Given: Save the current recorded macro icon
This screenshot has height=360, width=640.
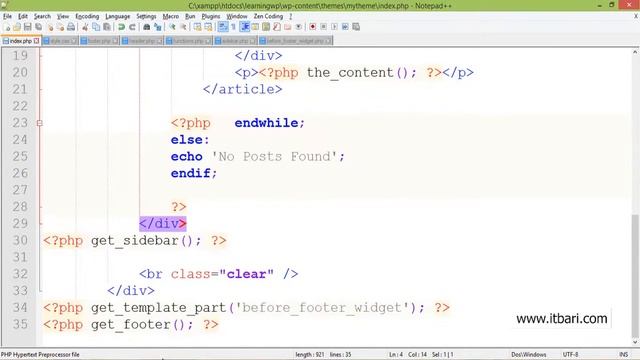Looking at the screenshot, I should point(356,27).
